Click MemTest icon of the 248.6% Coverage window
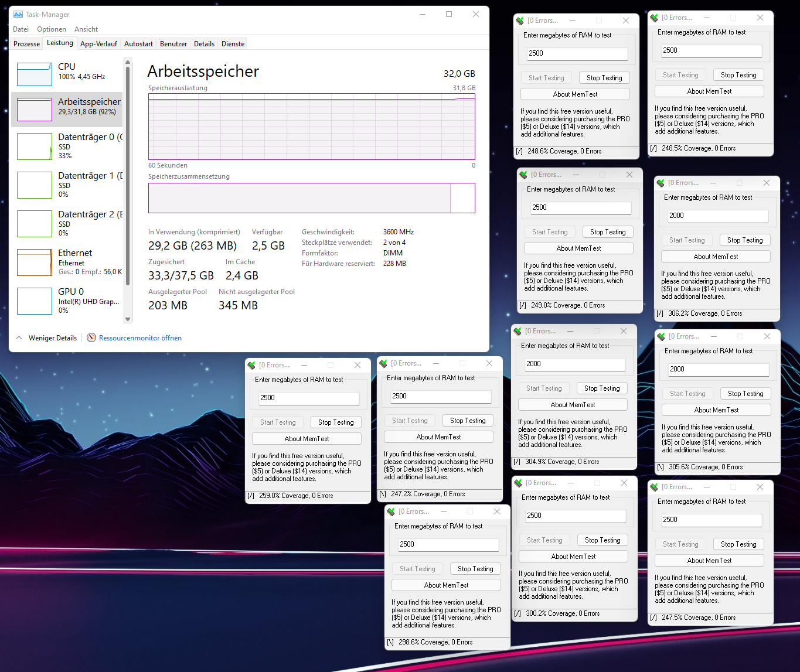Image resolution: width=800 pixels, height=672 pixels. click(519, 21)
